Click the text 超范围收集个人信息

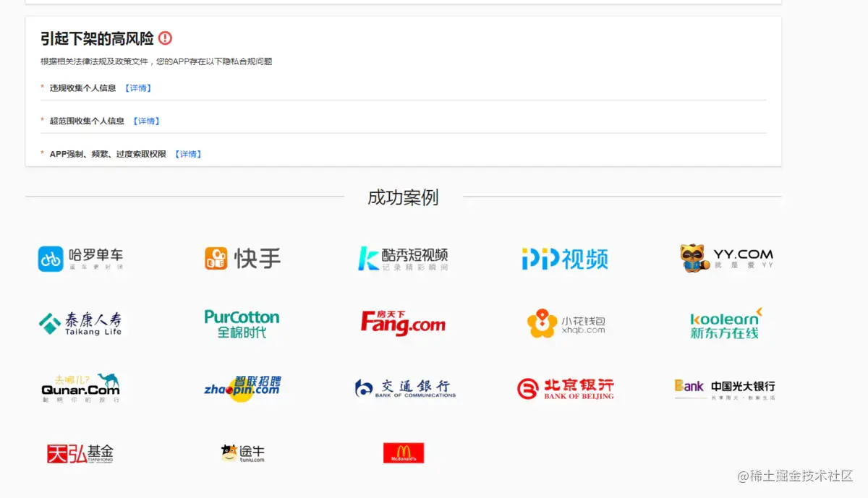[x=87, y=121]
